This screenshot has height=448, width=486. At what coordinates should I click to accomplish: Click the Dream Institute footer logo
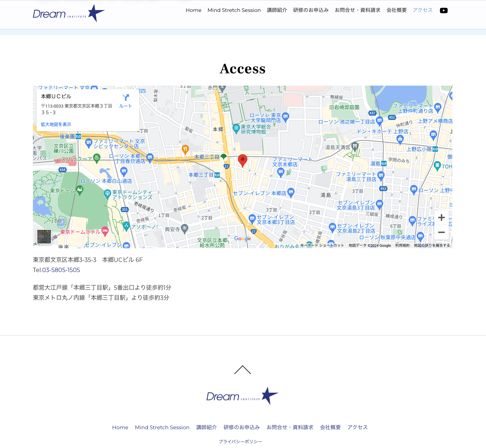(242, 396)
